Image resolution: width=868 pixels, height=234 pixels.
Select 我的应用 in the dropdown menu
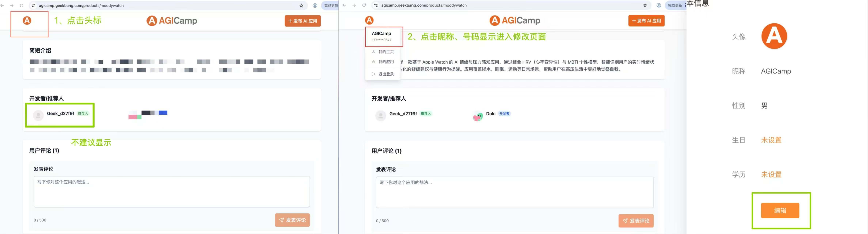click(385, 62)
